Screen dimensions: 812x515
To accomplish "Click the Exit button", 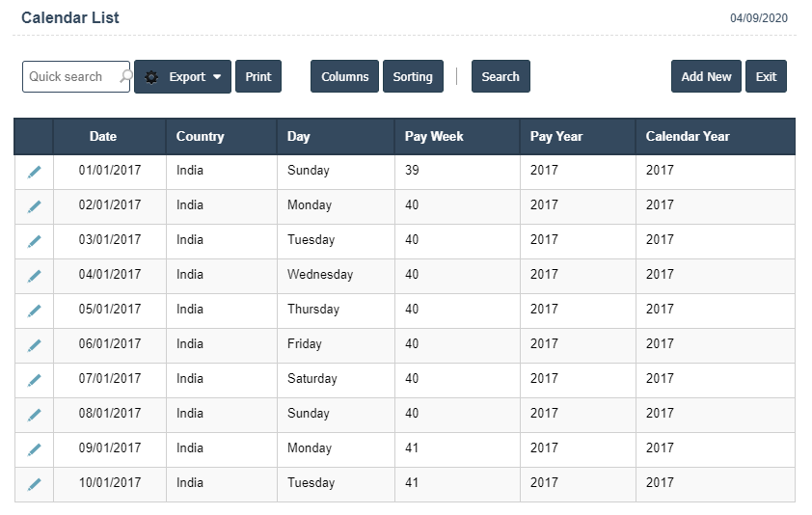I will tap(766, 77).
